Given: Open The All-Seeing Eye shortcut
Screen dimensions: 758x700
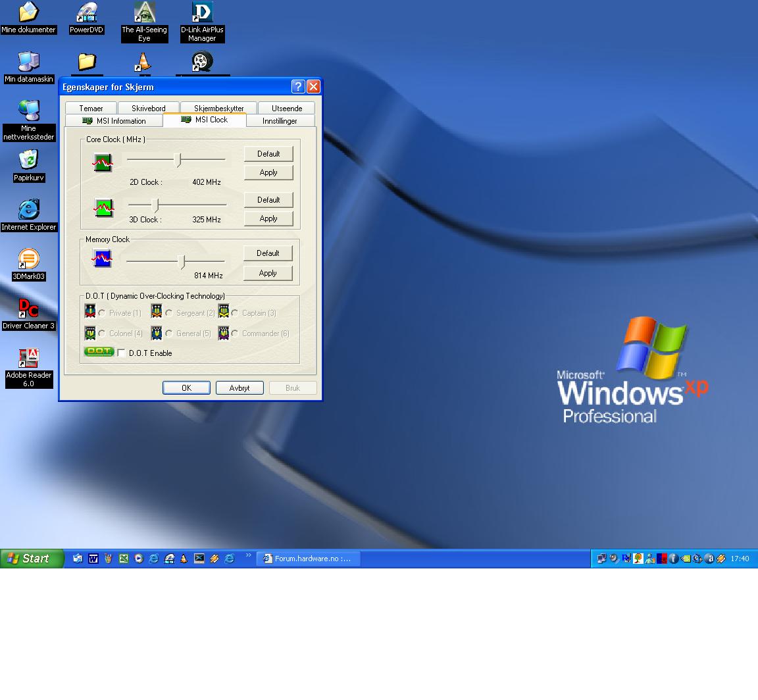Looking at the screenshot, I should [x=144, y=22].
